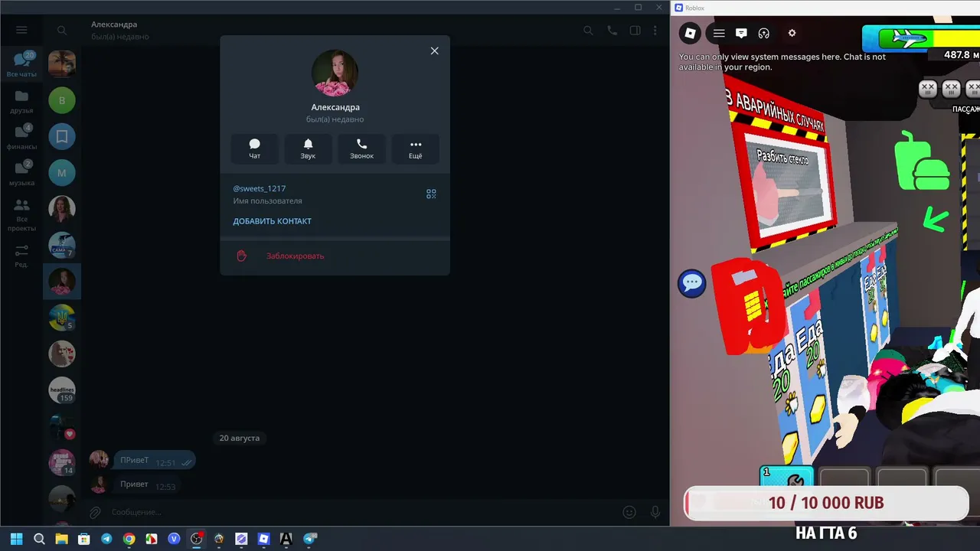Maximize the Telegram window
This screenshot has width=980, height=551.
point(639,7)
